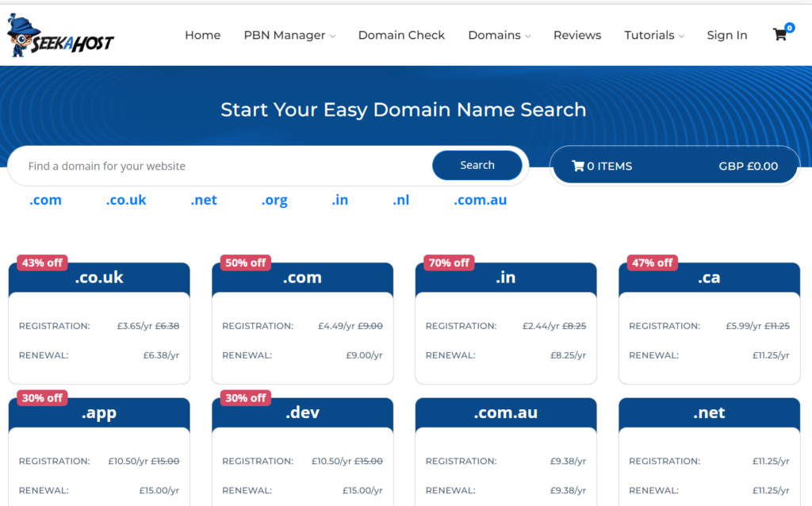Select the .com quick search link
The image size is (812, 506).
[x=44, y=200]
